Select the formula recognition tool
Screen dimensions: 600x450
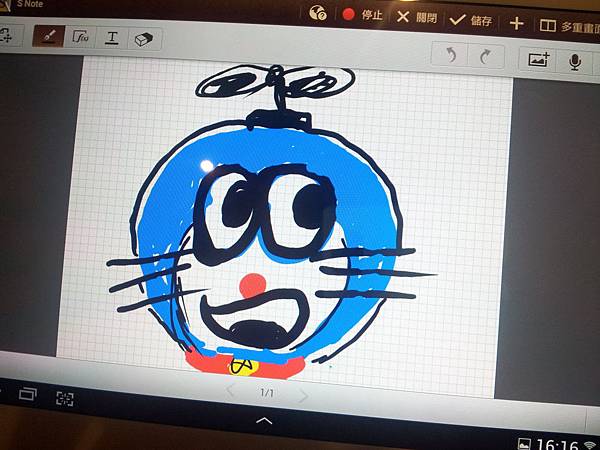coord(80,37)
